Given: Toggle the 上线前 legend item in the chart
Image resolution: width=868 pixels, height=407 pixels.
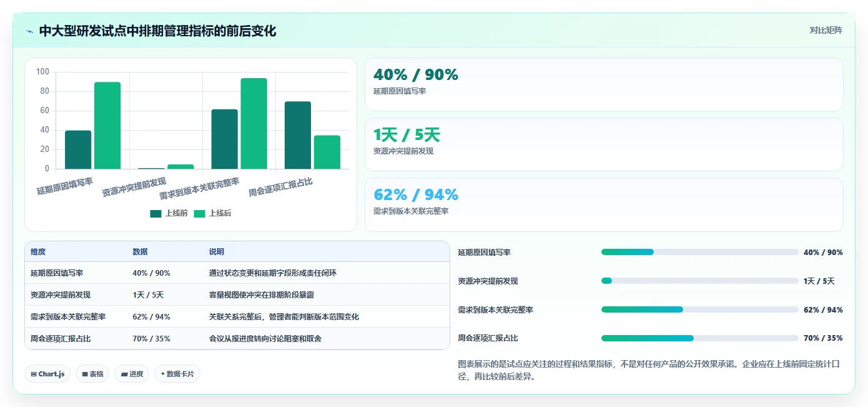Looking at the screenshot, I should tap(169, 213).
